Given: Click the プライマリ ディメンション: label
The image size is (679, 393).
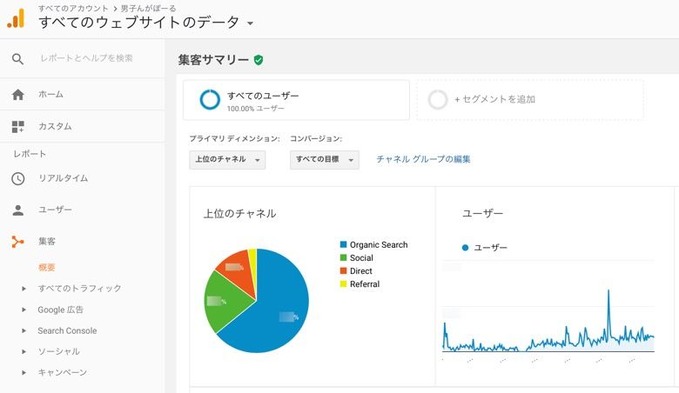Looking at the screenshot, I should tap(234, 139).
